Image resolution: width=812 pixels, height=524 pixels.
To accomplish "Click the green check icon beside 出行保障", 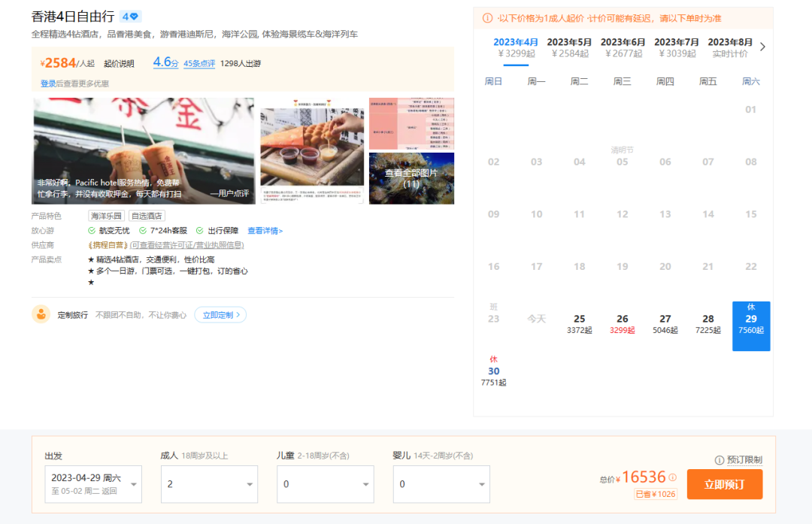I will point(200,231).
